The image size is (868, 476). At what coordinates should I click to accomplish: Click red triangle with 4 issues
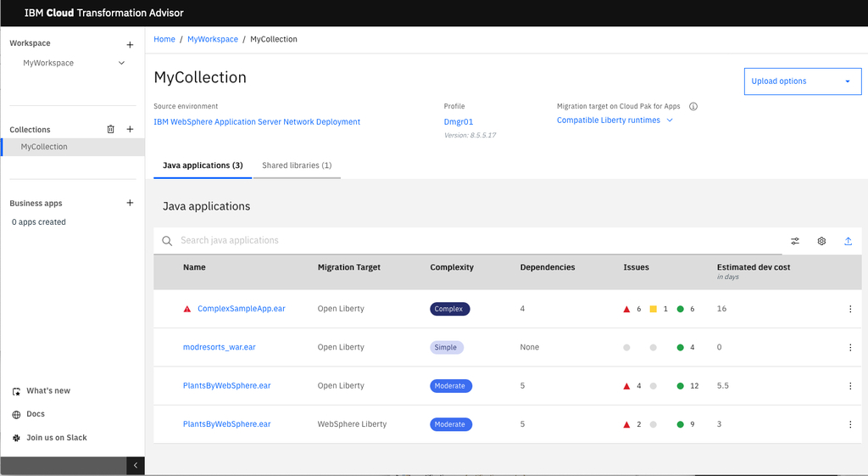(626, 386)
